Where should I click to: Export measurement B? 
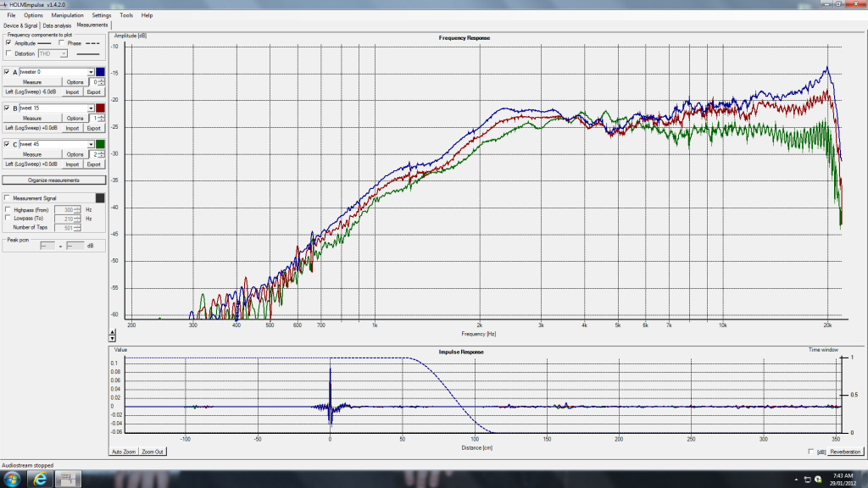(93, 128)
